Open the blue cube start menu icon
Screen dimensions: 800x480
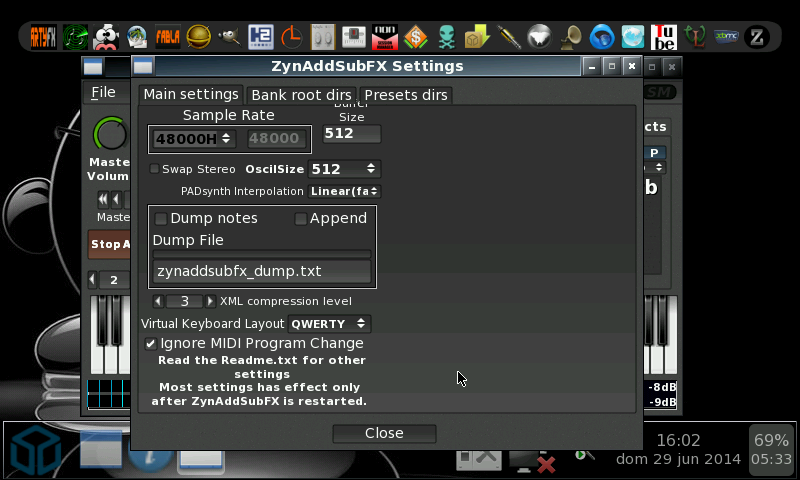click(36, 451)
